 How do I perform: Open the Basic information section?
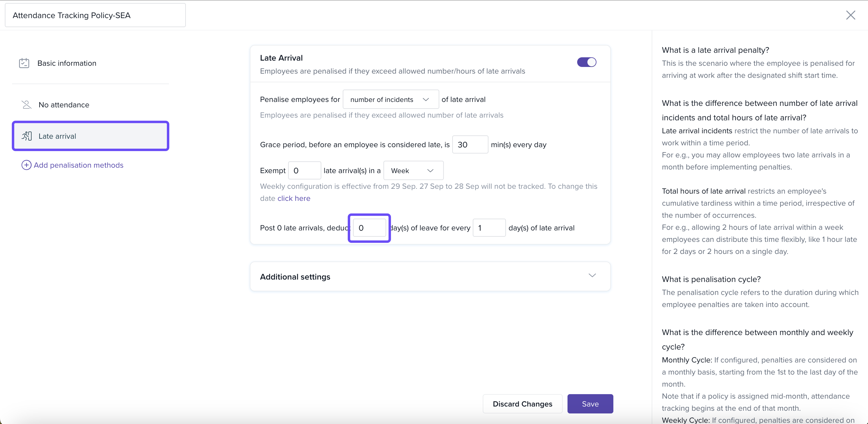pyautogui.click(x=67, y=63)
